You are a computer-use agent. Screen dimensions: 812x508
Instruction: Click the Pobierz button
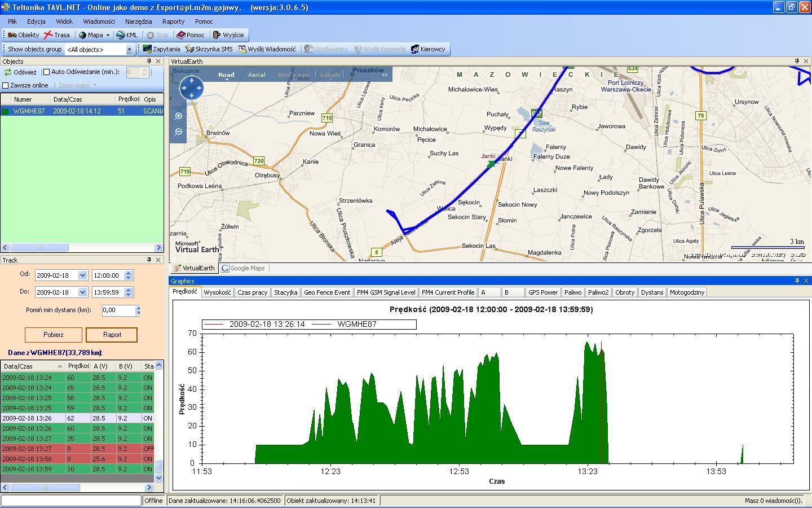click(54, 335)
